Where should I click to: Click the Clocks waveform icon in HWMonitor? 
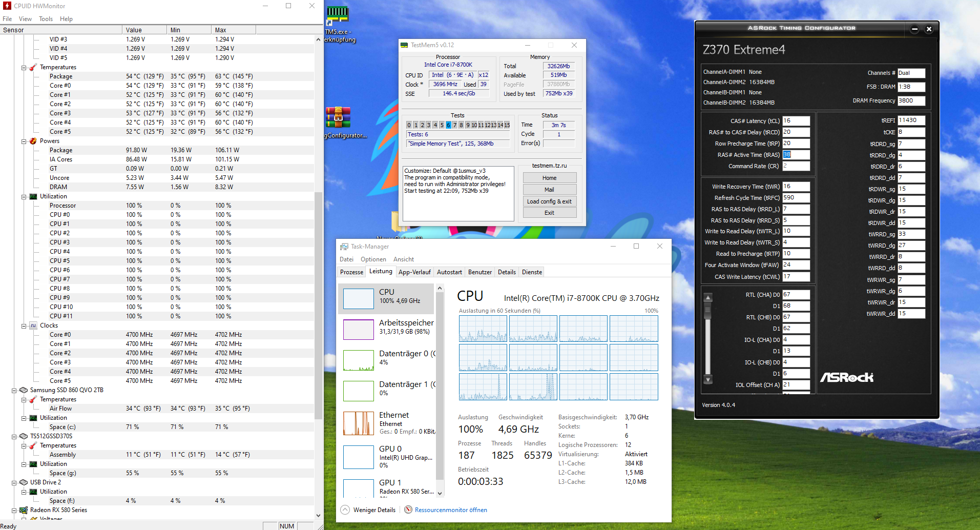pos(33,325)
